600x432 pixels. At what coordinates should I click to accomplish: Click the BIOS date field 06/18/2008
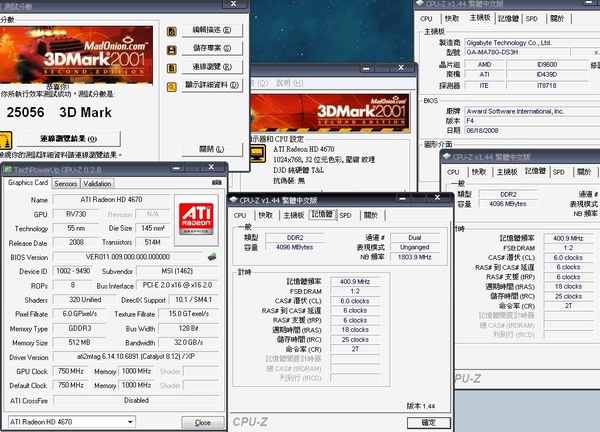tap(532, 130)
